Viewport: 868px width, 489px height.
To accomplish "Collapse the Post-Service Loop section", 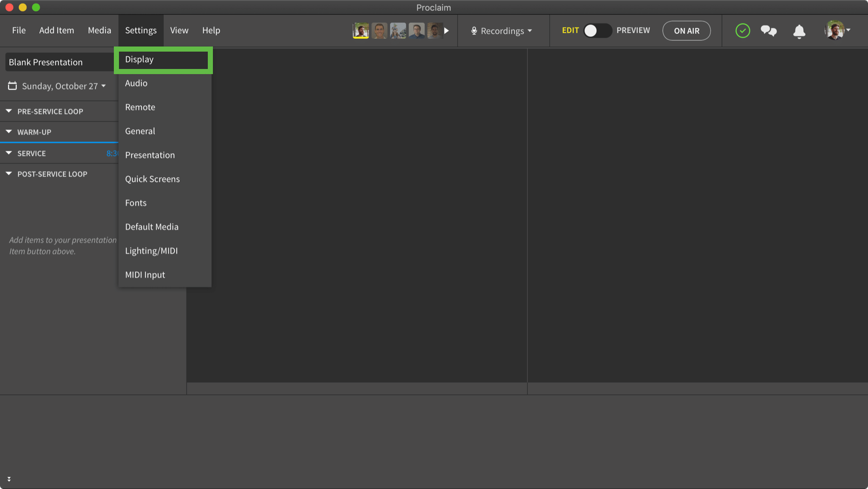I will click(x=9, y=174).
